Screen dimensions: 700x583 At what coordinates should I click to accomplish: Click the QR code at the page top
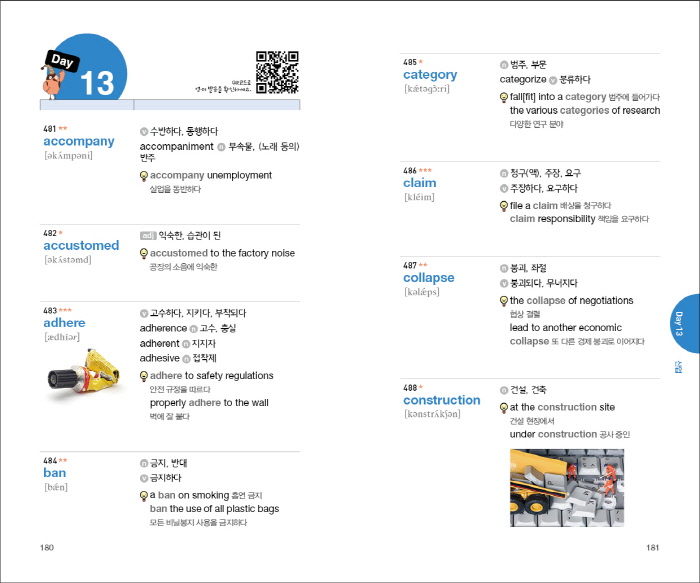click(x=277, y=72)
